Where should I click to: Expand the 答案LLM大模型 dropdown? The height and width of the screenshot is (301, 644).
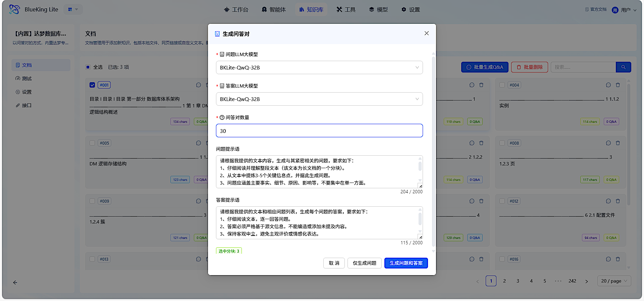pyautogui.click(x=319, y=99)
